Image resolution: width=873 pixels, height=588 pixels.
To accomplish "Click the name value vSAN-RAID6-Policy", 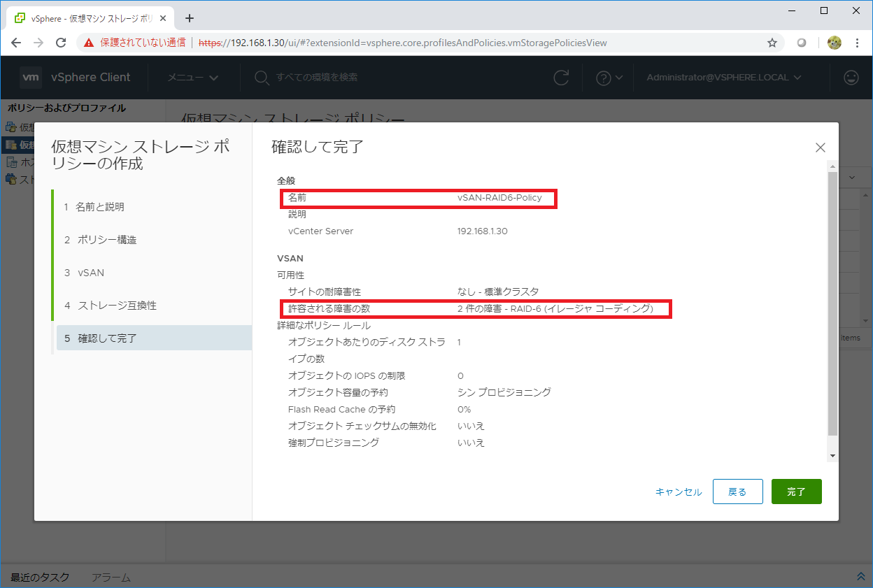I will click(x=499, y=198).
